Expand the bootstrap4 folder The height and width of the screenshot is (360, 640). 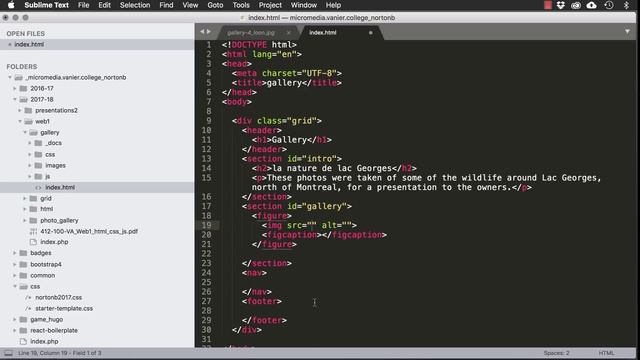coord(15,264)
